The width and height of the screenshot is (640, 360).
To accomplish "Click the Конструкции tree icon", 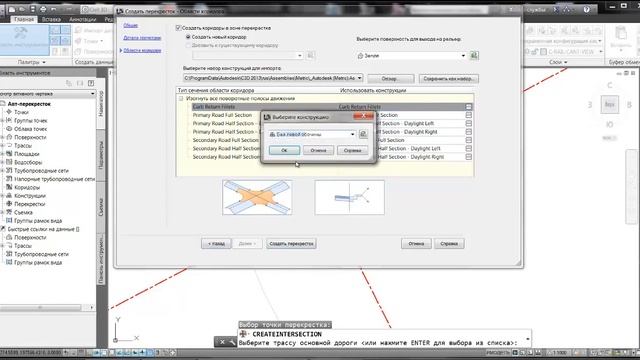I will [x=9, y=196].
